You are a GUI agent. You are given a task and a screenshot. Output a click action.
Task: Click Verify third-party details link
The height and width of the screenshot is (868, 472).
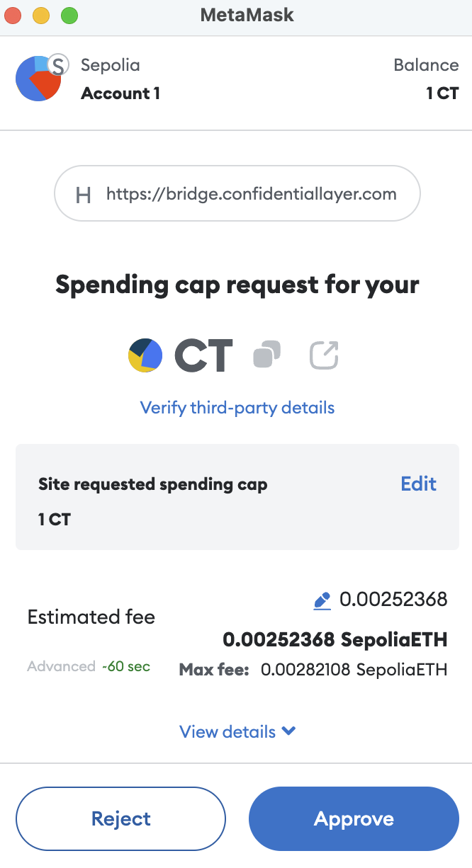[x=237, y=408]
